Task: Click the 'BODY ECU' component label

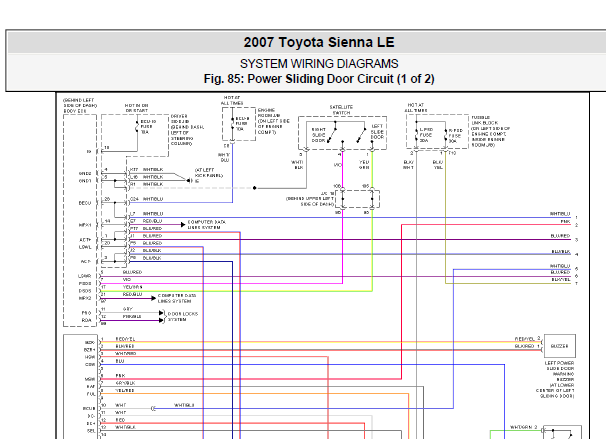Action: pyautogui.click(x=75, y=111)
